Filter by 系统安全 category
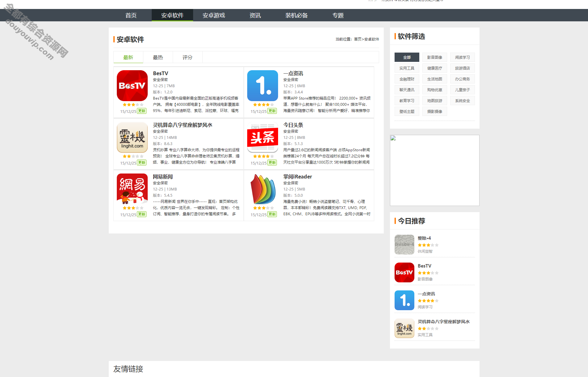The height and width of the screenshot is (377, 588). (x=463, y=101)
